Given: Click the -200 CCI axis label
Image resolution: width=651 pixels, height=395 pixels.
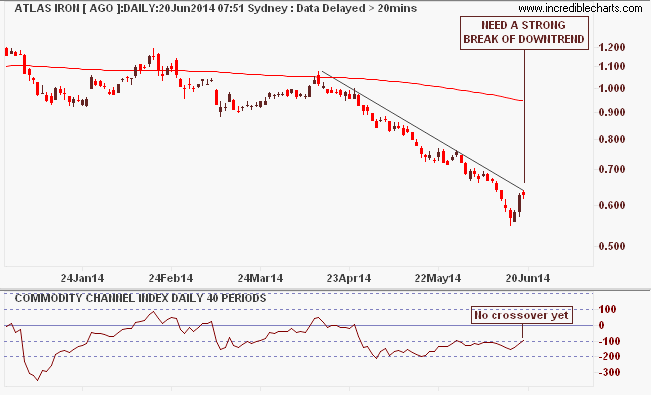Looking at the screenshot, I should [x=609, y=356].
